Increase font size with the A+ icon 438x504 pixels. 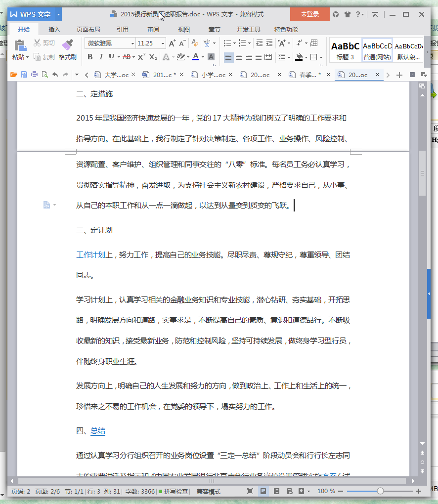point(172,42)
